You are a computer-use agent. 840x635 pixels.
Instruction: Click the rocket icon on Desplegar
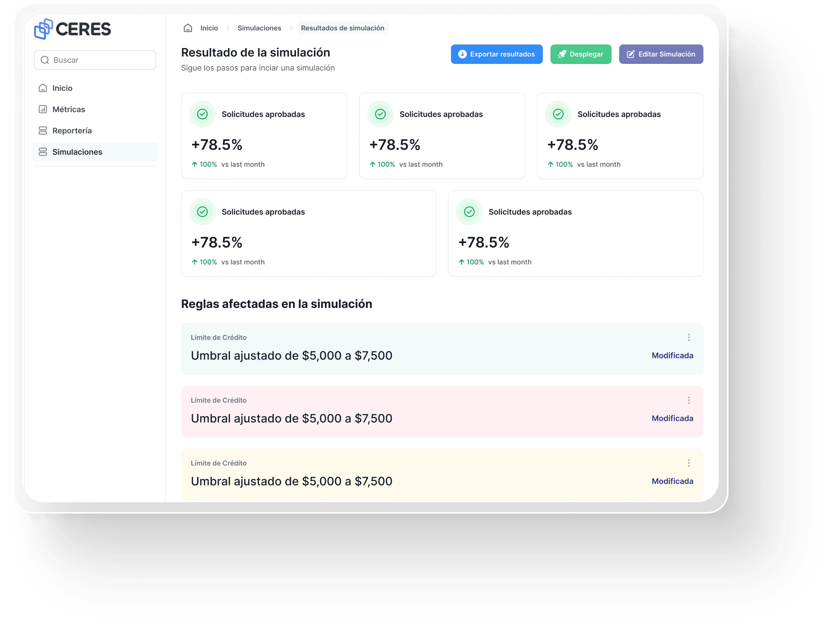[x=562, y=54]
